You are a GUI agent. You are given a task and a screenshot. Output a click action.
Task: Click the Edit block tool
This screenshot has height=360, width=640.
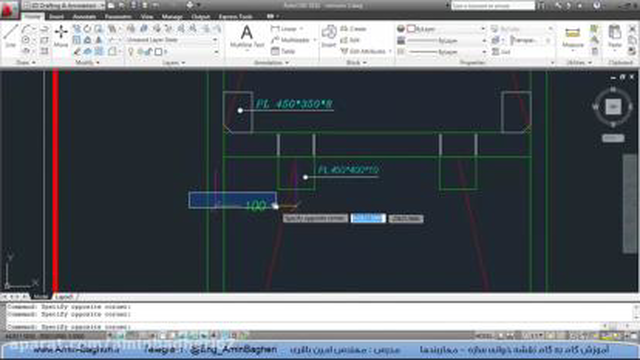[350, 40]
